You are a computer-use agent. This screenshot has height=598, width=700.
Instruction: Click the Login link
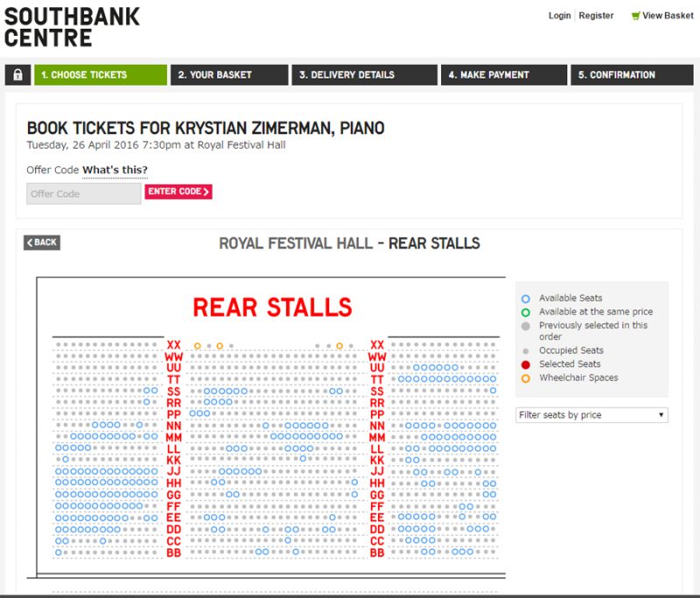[x=559, y=16]
